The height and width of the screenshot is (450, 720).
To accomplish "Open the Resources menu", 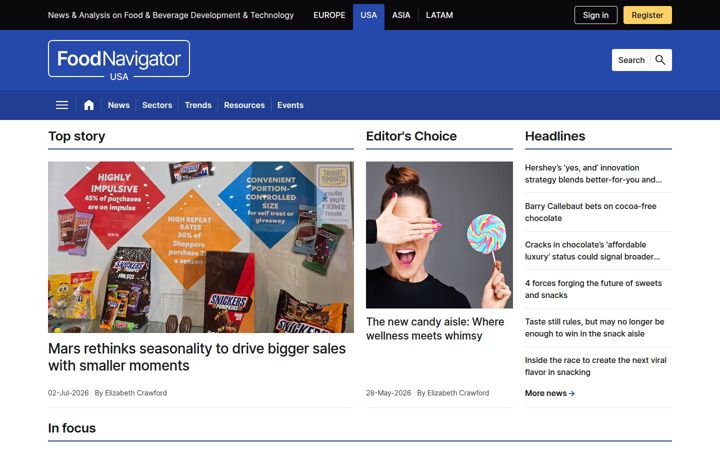I will 244,105.
